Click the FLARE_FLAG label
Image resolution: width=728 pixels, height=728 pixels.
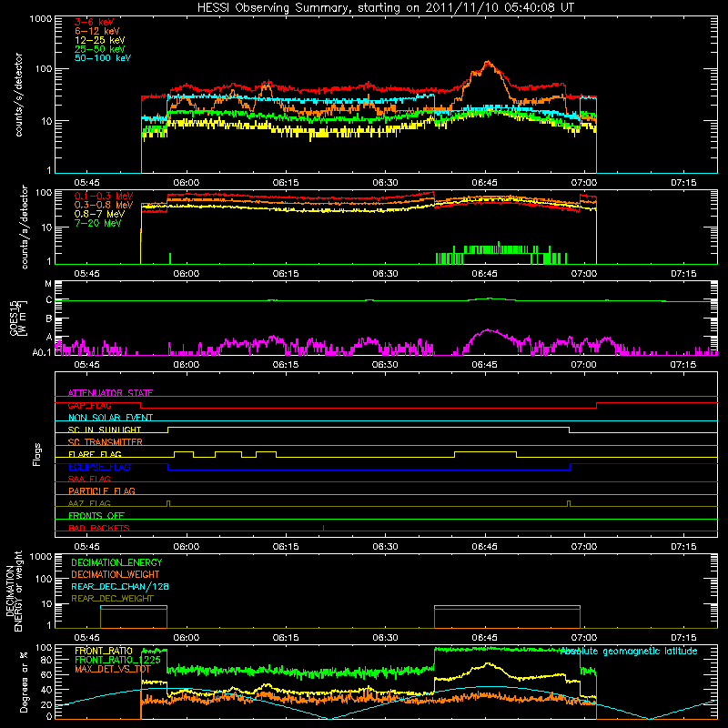(95, 454)
